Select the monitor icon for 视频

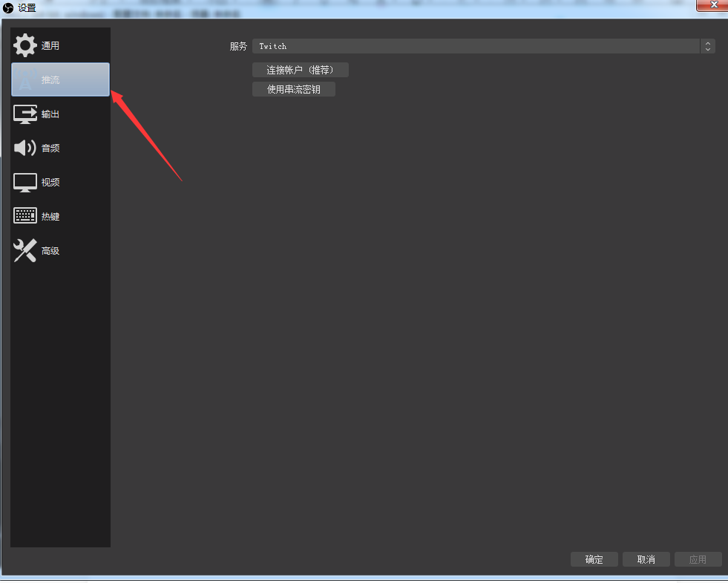pos(24,182)
